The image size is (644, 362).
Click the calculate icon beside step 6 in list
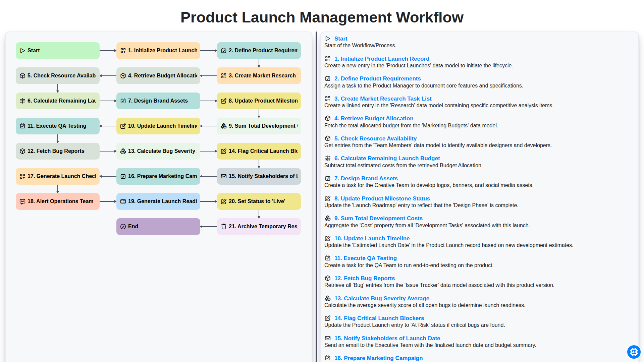point(328,158)
